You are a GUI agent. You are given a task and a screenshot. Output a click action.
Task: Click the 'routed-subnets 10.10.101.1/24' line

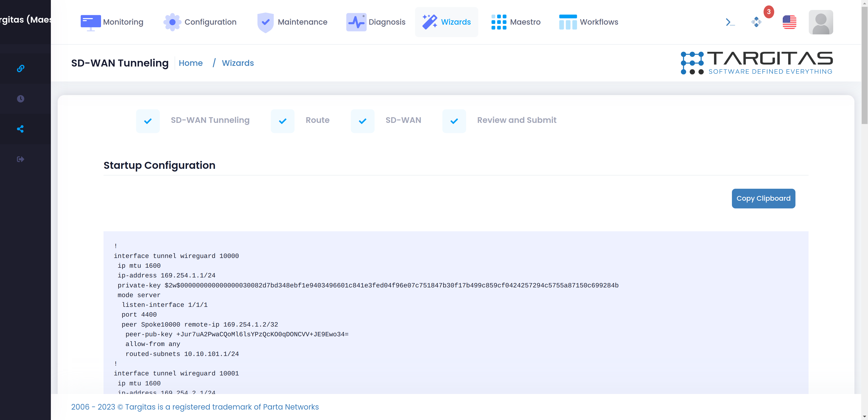[182, 354]
